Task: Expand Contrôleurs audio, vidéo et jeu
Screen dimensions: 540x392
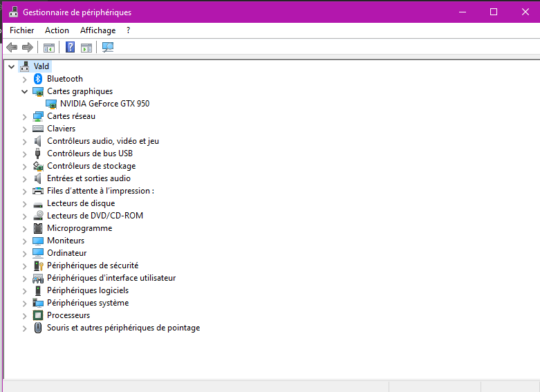Action: (24, 142)
